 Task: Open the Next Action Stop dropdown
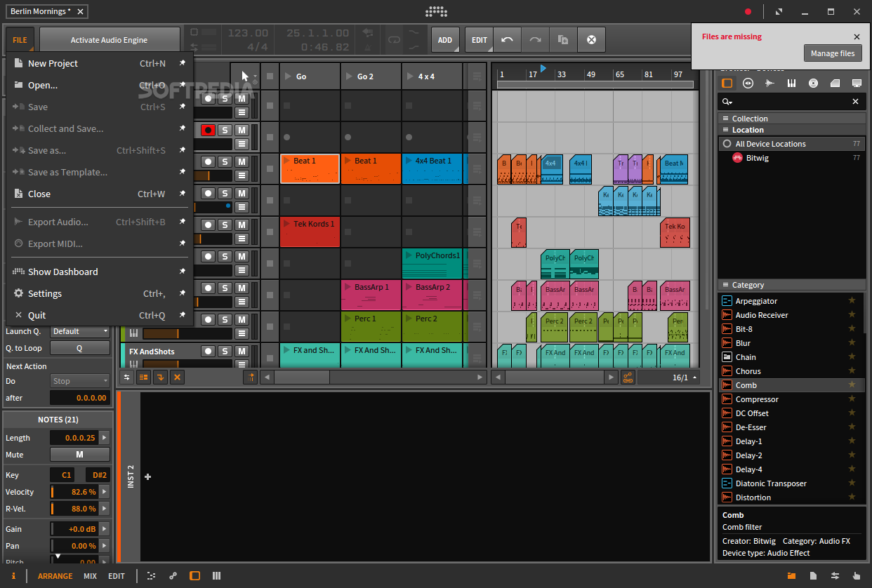pyautogui.click(x=79, y=381)
